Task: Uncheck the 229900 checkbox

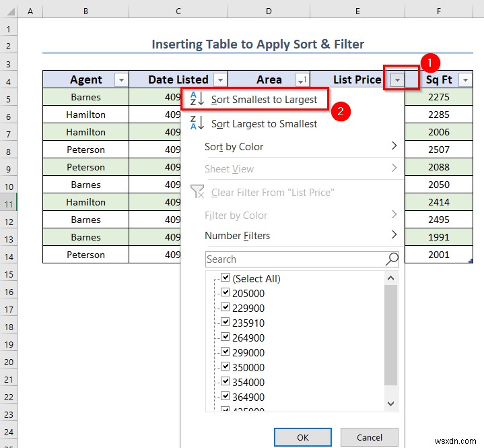Action: tap(226, 307)
